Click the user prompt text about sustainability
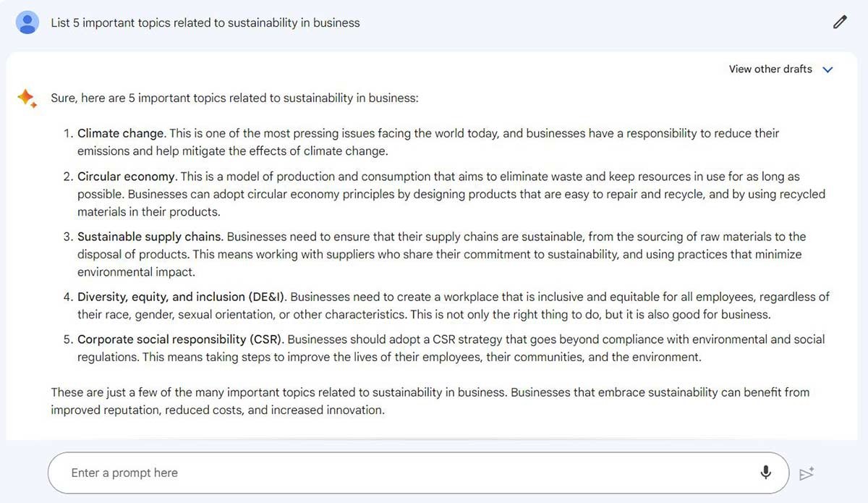 pos(205,22)
